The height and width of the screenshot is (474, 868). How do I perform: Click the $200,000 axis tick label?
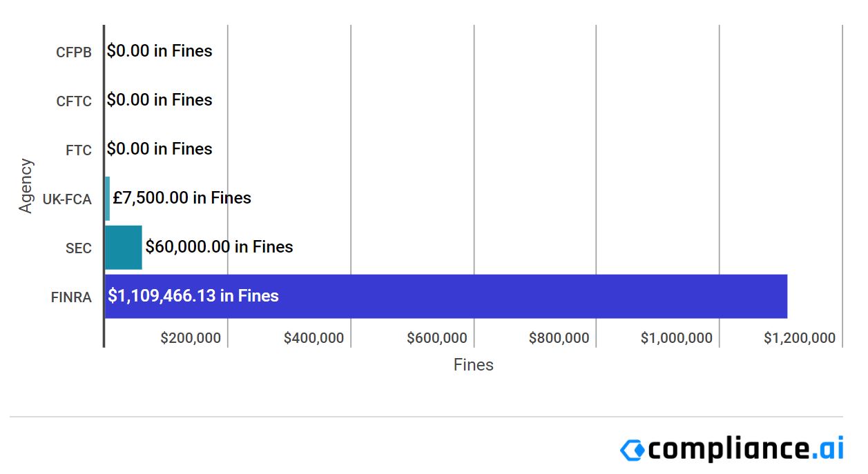coord(191,338)
